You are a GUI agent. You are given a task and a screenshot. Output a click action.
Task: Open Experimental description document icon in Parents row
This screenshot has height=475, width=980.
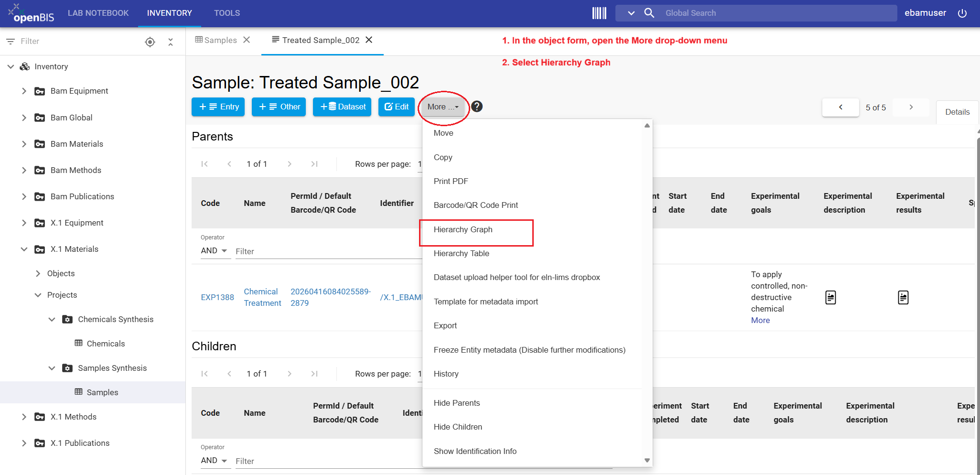point(830,297)
